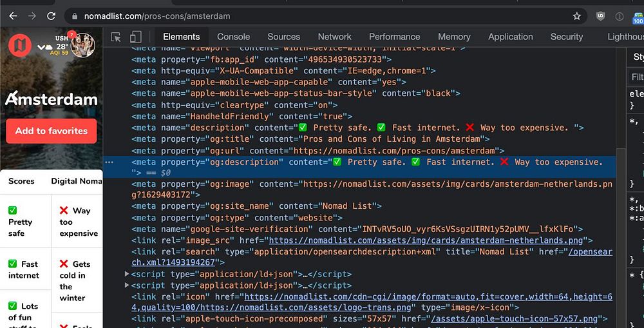
Task: Click the browser forward arrow
Action: (32, 16)
